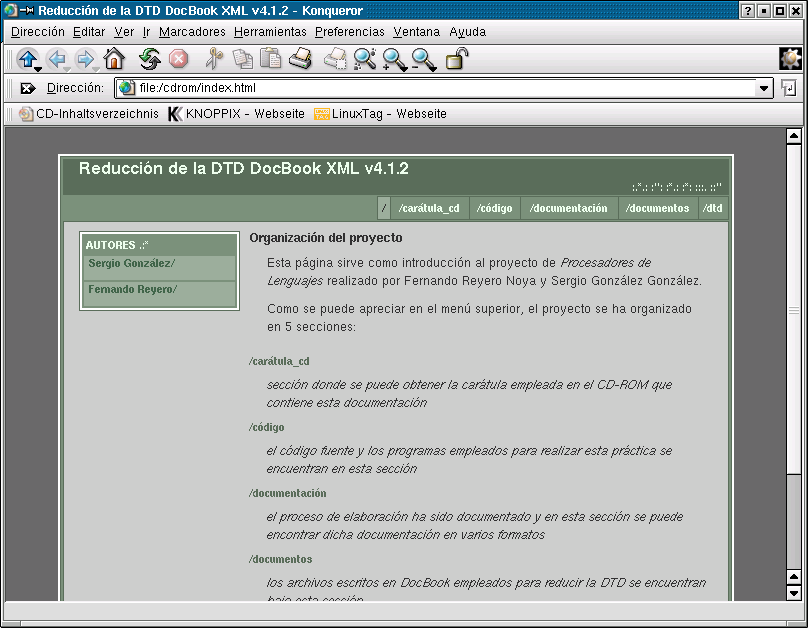This screenshot has height=628, width=808.
Task: Click the page title Reducción de la DTD DocBook XML v4.1.2
Action: coord(244,168)
